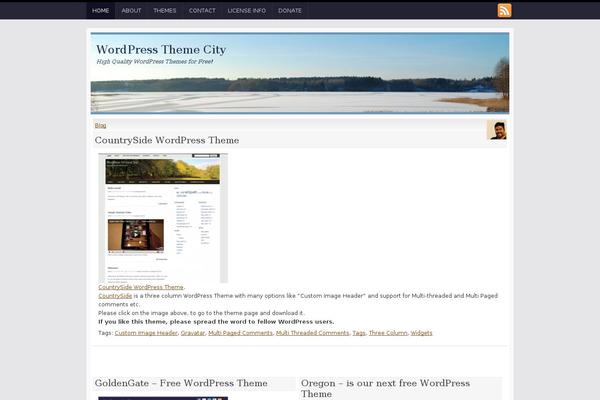Select the Multi Paged Comments tag
This screenshot has height=400, width=600.
point(240,333)
